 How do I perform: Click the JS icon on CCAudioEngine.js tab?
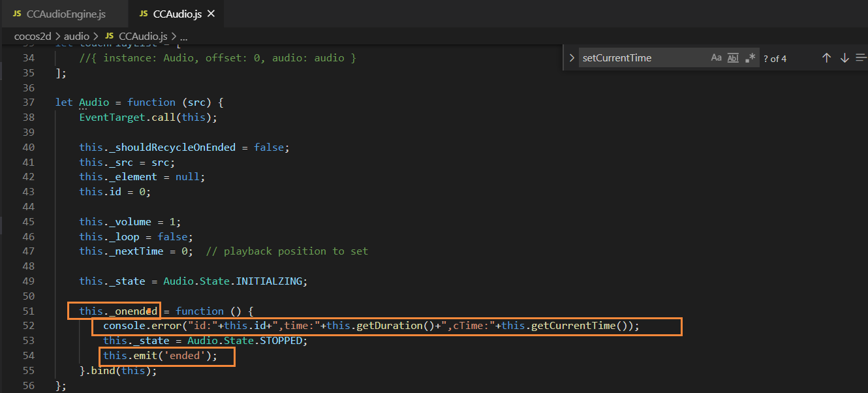(x=17, y=14)
